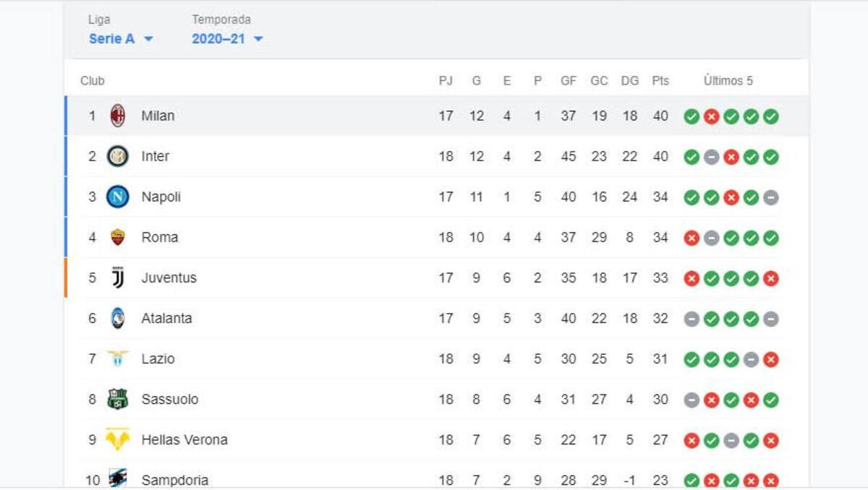Image resolution: width=868 pixels, height=490 pixels.
Task: Click the AC Milan club crest
Action: [118, 116]
